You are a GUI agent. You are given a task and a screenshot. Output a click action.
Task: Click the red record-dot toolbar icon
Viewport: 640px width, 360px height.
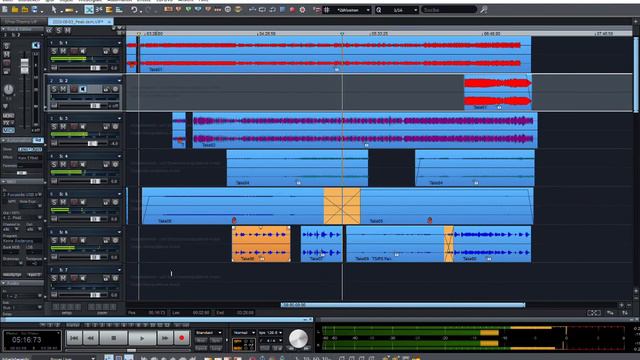pyautogui.click(x=292, y=9)
